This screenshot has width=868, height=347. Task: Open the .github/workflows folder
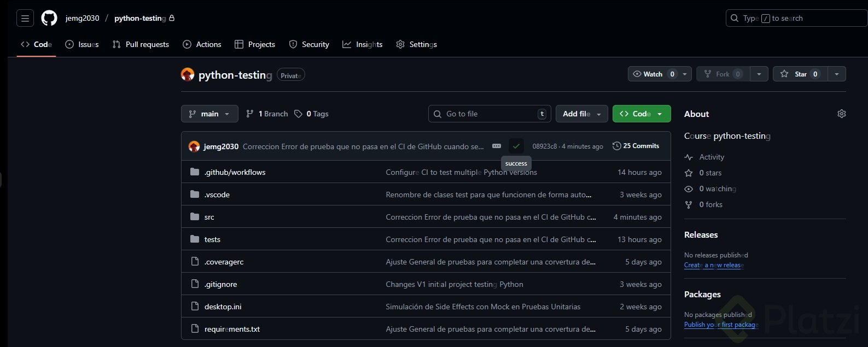(235, 172)
